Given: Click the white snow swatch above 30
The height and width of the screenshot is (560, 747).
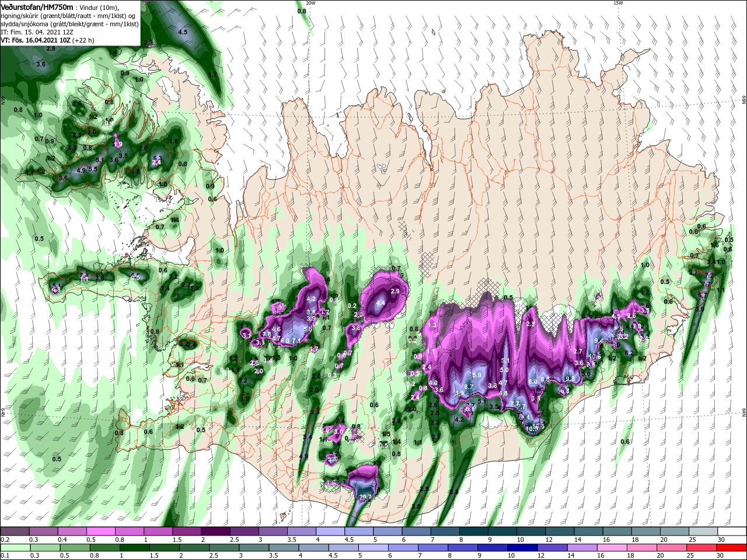Looking at the screenshot, I should [x=731, y=531].
